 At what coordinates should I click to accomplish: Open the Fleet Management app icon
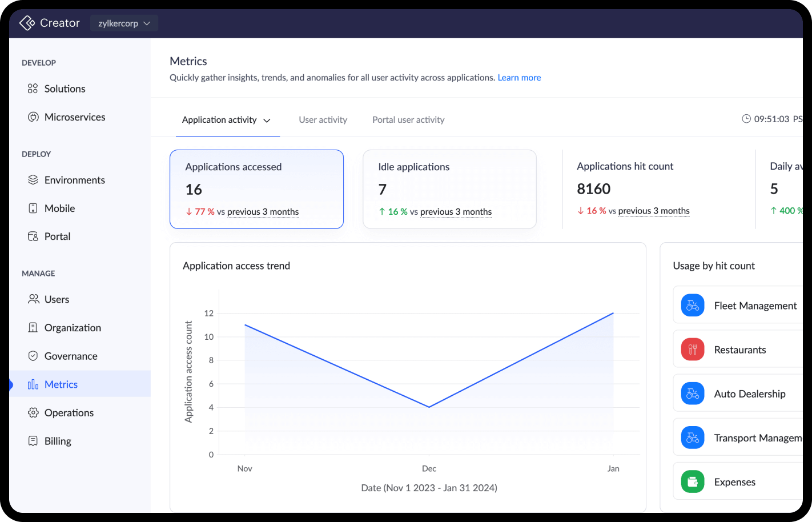692,306
